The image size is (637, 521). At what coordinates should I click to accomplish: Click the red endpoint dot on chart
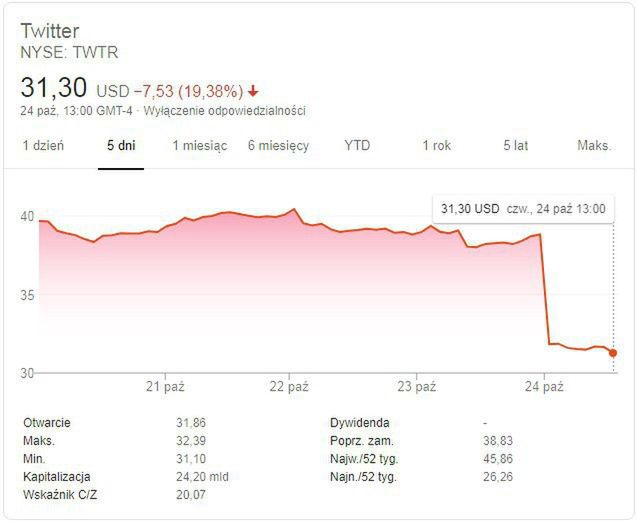[612, 353]
